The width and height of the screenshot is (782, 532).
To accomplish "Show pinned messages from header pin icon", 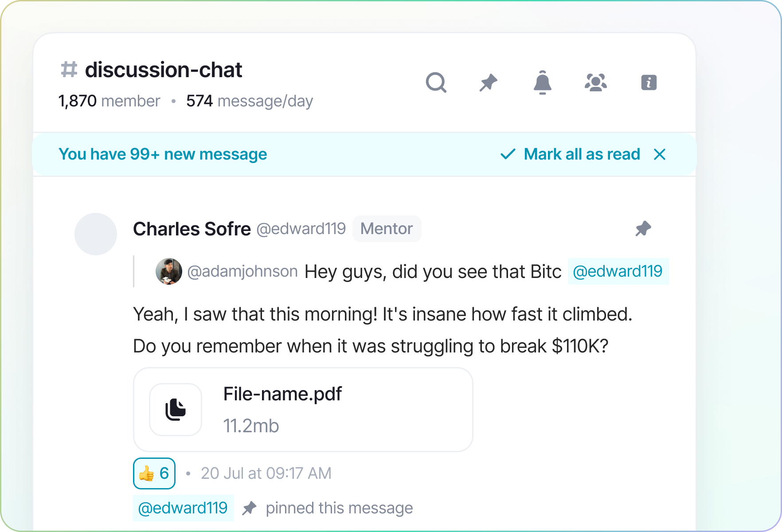I will pos(489,82).
